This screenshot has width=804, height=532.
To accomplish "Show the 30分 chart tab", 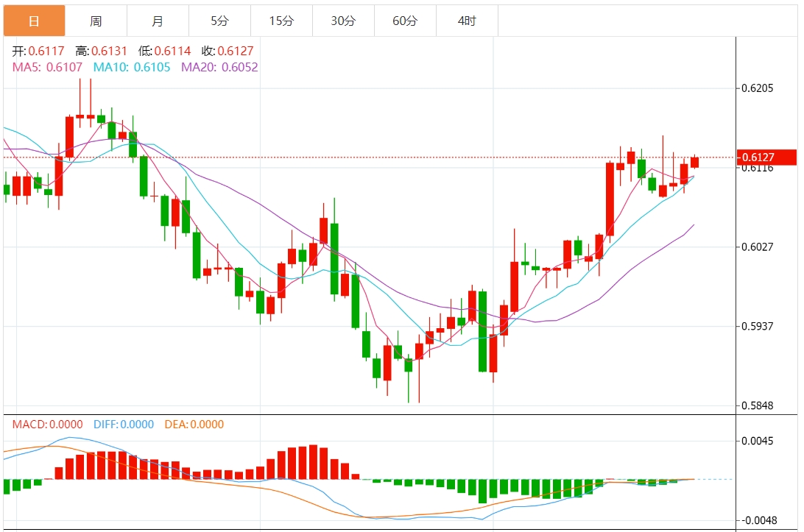I will pyautogui.click(x=343, y=21).
